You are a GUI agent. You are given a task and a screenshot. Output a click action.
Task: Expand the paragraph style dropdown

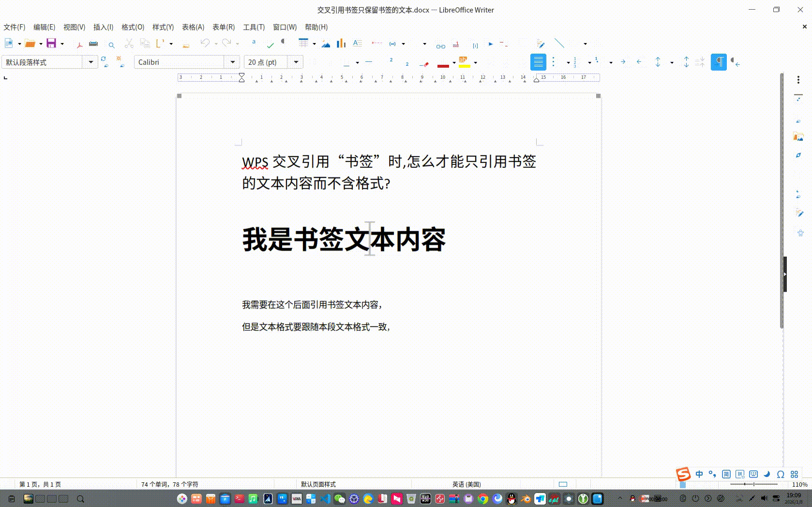pyautogui.click(x=90, y=62)
